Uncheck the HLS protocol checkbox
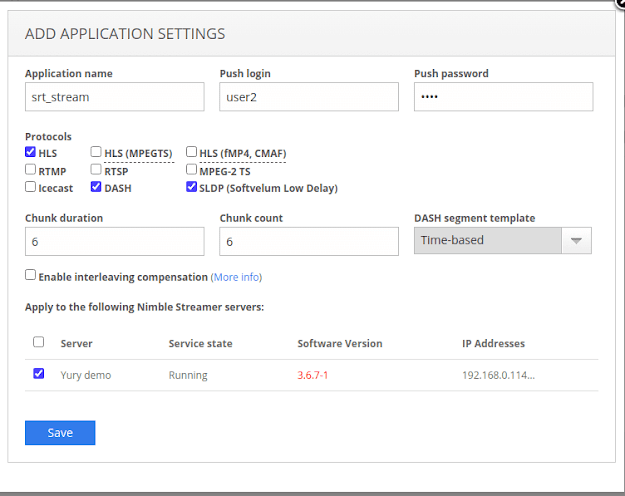The image size is (625, 496). point(31,153)
